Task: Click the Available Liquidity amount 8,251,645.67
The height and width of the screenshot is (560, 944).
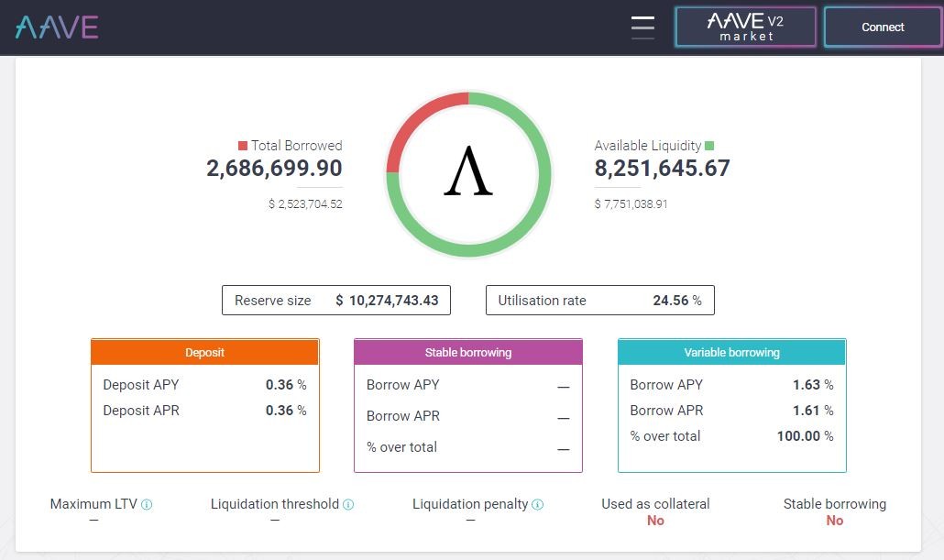Action: coord(663,168)
